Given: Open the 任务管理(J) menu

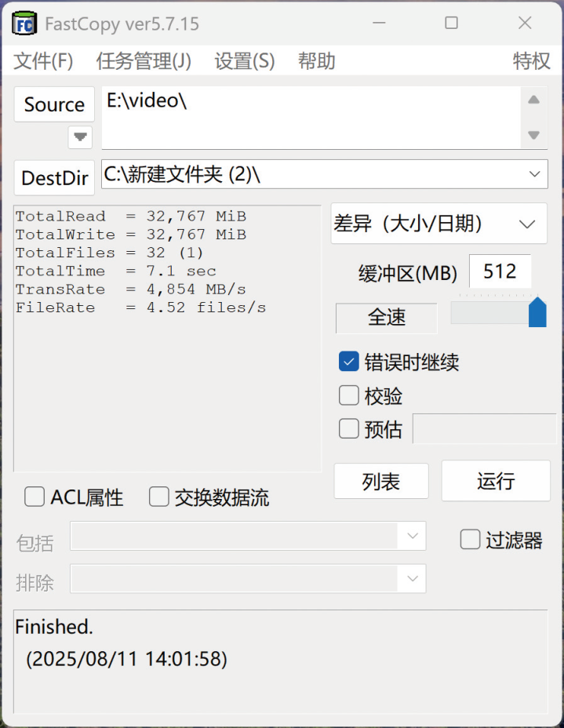Looking at the screenshot, I should [x=144, y=61].
